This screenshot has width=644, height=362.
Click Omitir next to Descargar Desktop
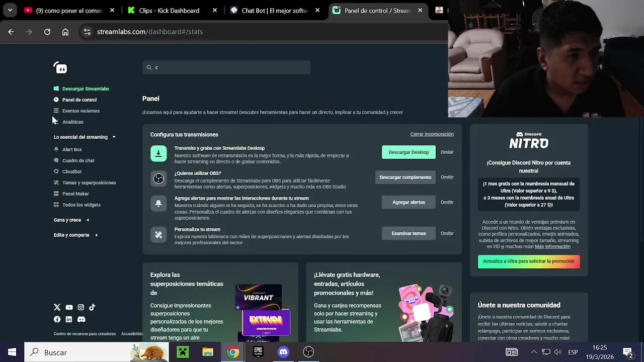tap(447, 152)
